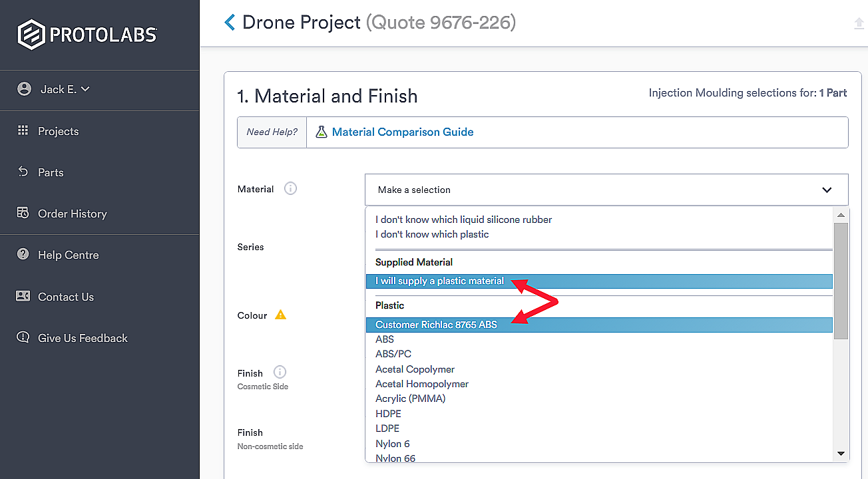
Task: Click the Projects grid icon
Action: point(23,130)
